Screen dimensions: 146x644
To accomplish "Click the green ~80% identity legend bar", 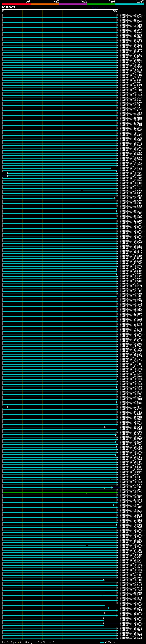I will (101, 4).
